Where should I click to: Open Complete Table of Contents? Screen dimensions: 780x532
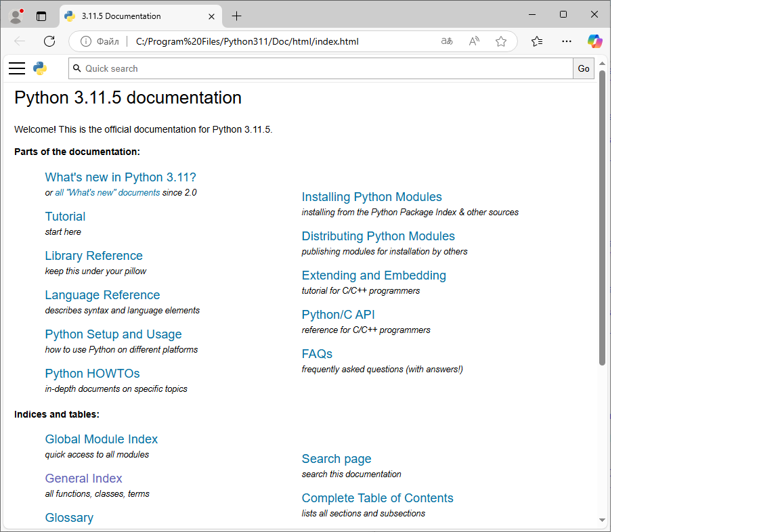tap(378, 498)
